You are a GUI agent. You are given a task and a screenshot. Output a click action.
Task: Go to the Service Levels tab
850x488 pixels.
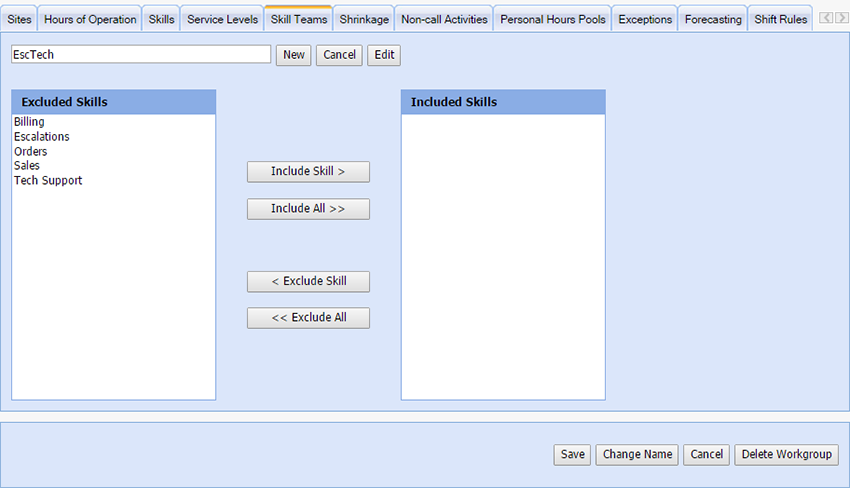[x=222, y=19]
